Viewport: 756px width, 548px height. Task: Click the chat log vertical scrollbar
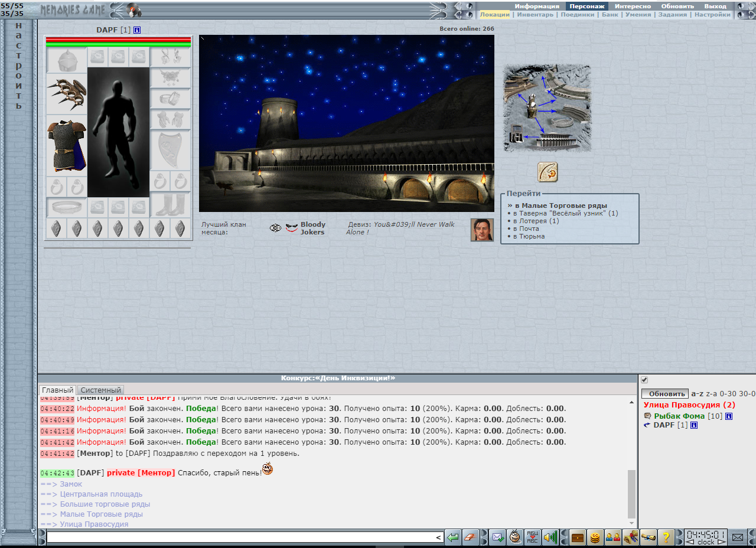click(x=632, y=493)
